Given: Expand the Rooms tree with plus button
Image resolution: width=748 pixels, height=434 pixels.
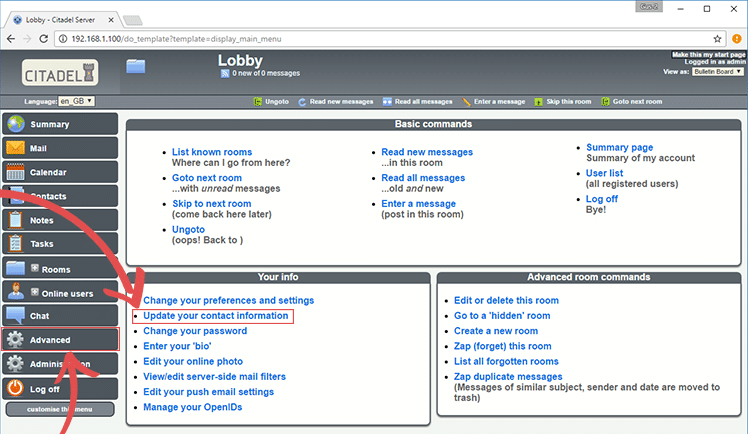Looking at the screenshot, I should point(35,268).
